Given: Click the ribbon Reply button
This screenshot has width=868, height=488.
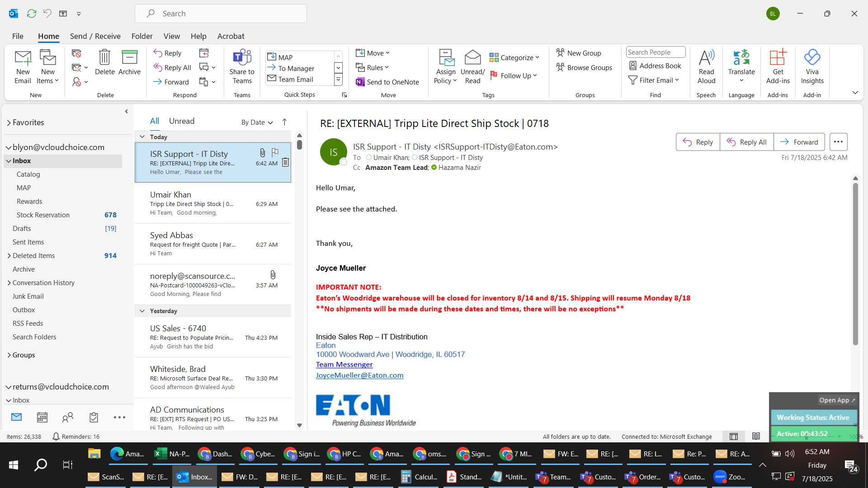Looking at the screenshot, I should 167,53.
